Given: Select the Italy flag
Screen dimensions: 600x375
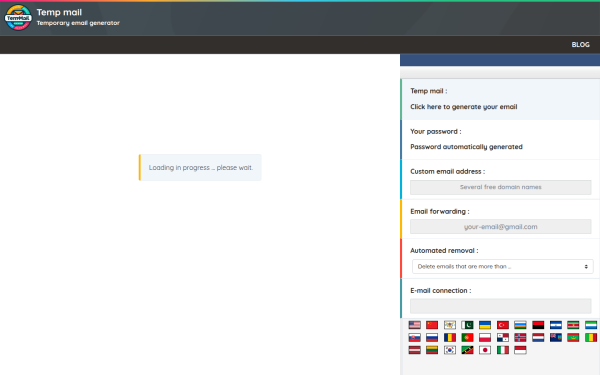Looking at the screenshot, I should (x=503, y=350).
